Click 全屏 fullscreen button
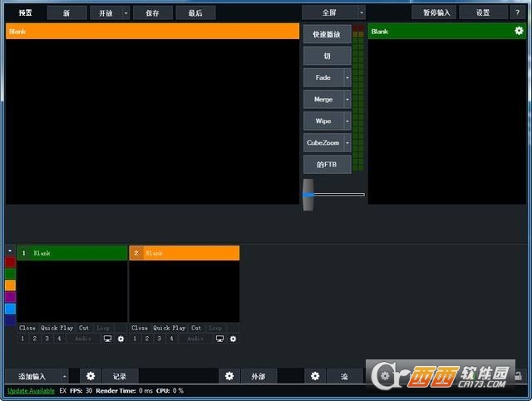Image resolution: width=532 pixels, height=401 pixels. click(329, 13)
